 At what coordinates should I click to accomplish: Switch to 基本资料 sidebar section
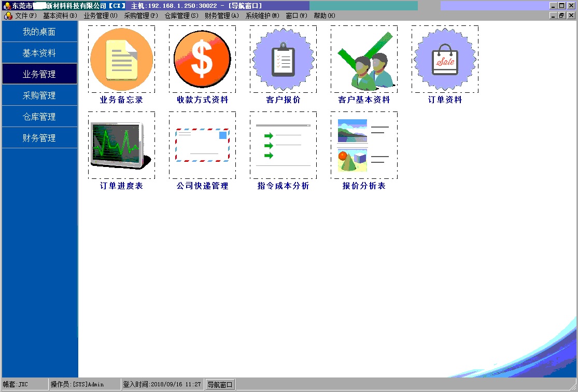pos(39,53)
